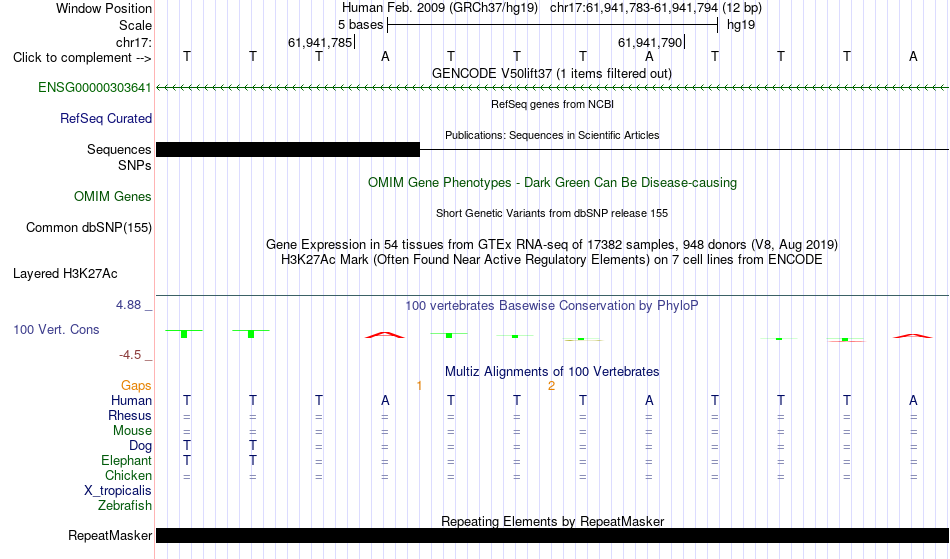Click the Sequences track label

click(119, 150)
